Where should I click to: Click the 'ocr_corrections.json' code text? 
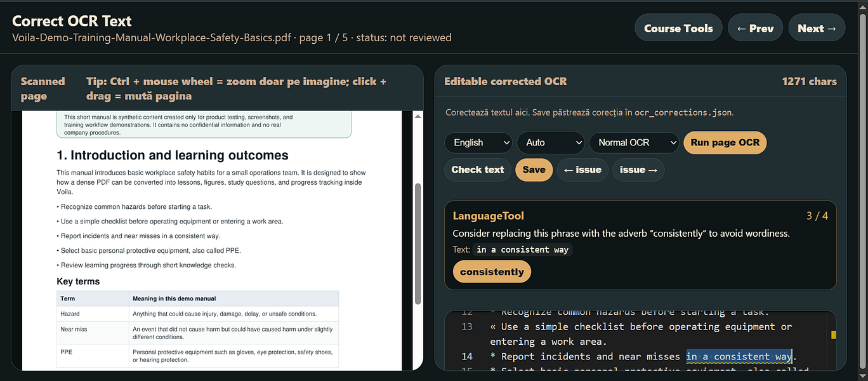[x=683, y=112]
